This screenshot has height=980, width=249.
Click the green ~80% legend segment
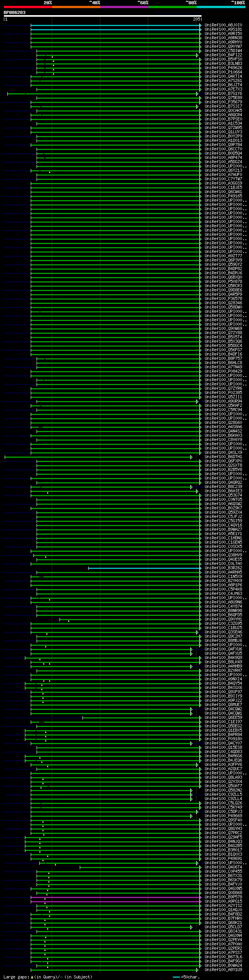pyautogui.click(x=173, y=7)
